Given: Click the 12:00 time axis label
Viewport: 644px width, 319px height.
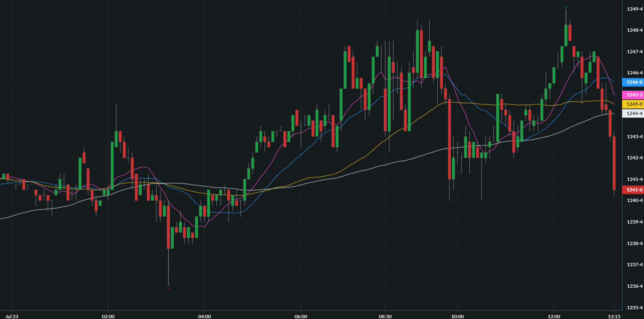Looking at the screenshot, I should click(x=554, y=316).
